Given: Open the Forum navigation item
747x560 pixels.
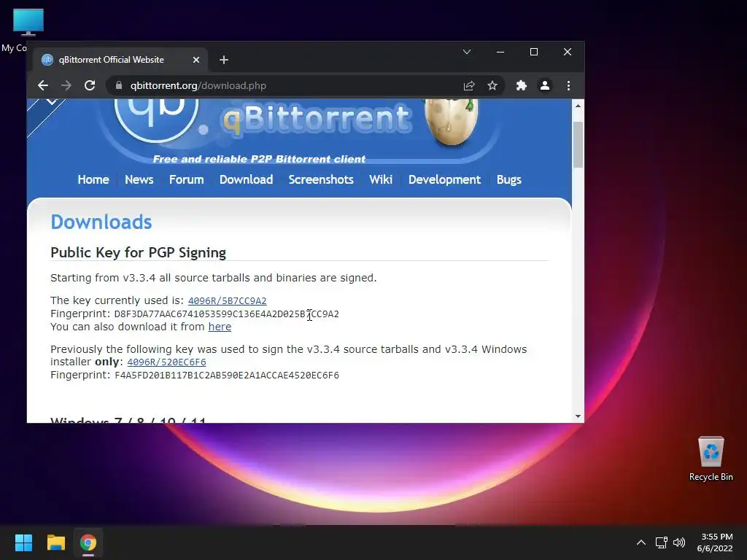Looking at the screenshot, I should pos(186,179).
